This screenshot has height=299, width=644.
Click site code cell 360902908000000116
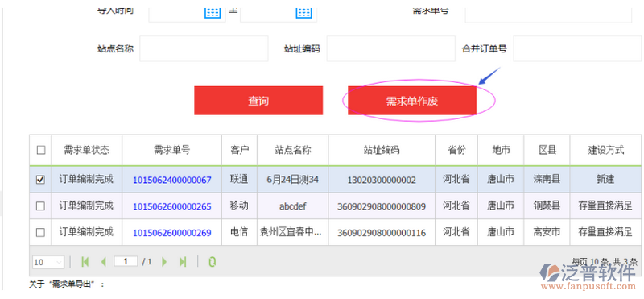[x=382, y=233]
